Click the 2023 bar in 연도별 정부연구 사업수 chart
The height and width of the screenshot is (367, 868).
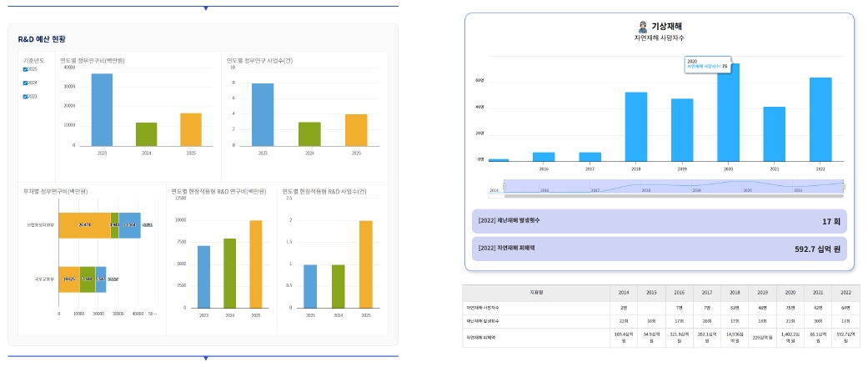pos(263,114)
